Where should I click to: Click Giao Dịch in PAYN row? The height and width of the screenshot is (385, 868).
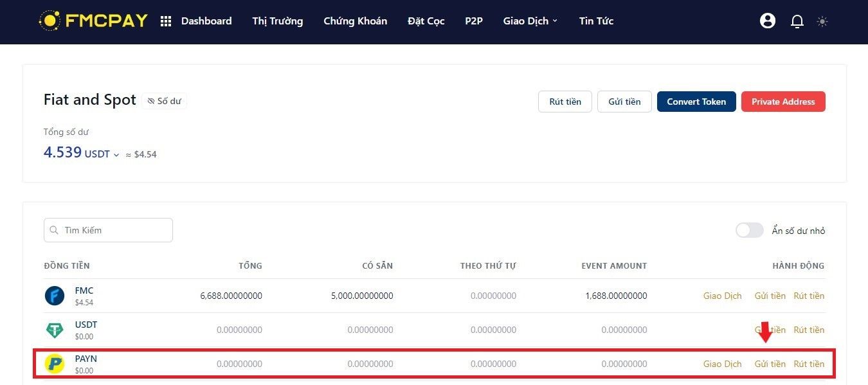(723, 364)
